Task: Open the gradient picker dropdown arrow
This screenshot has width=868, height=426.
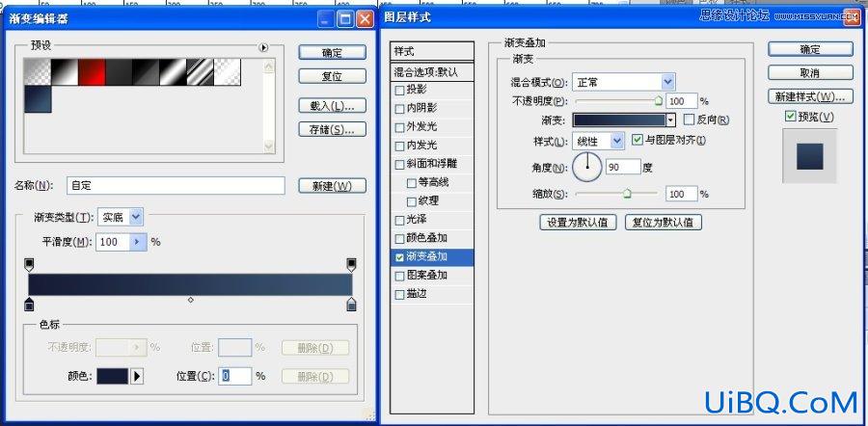Action: click(x=670, y=120)
